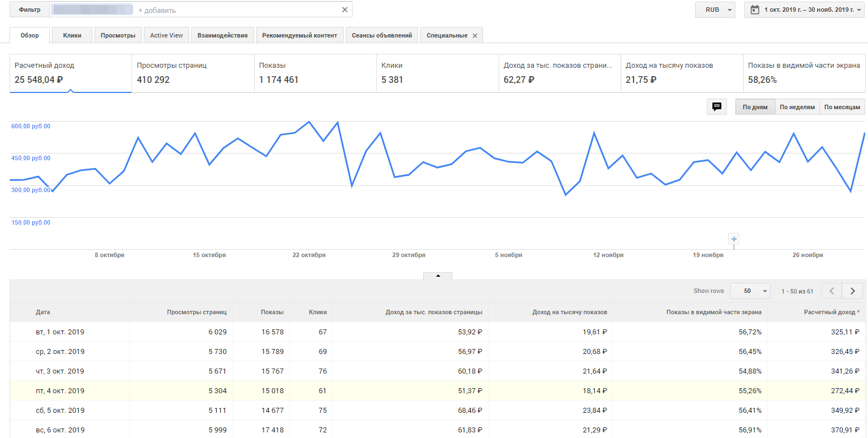This screenshot has width=868, height=438.
Task: Switch chart grouping to По месяцам
Action: tap(842, 107)
